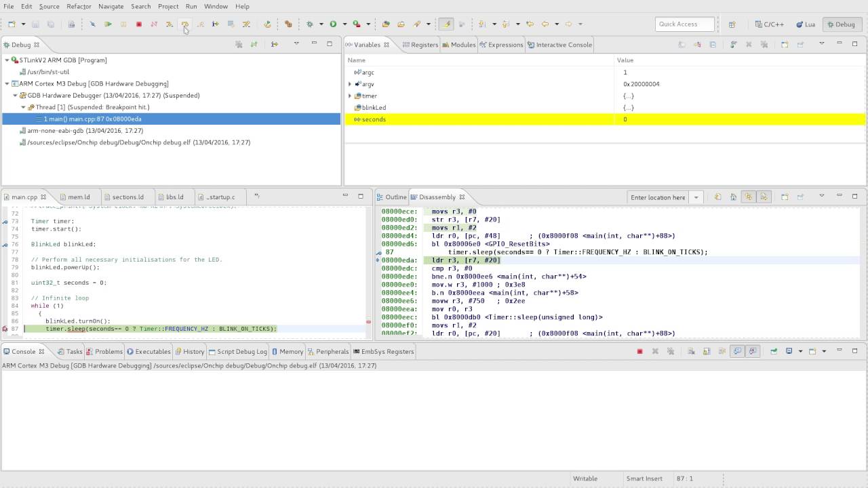Toggle breakpoint marker at line 87
Viewport: 868px width, 488px height.
[x=5, y=329]
